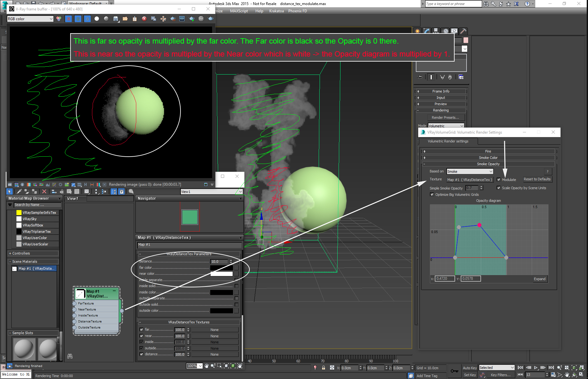Toggle the outside texture enable checkbox
Screen dimensions: 588x379
(x=141, y=348)
